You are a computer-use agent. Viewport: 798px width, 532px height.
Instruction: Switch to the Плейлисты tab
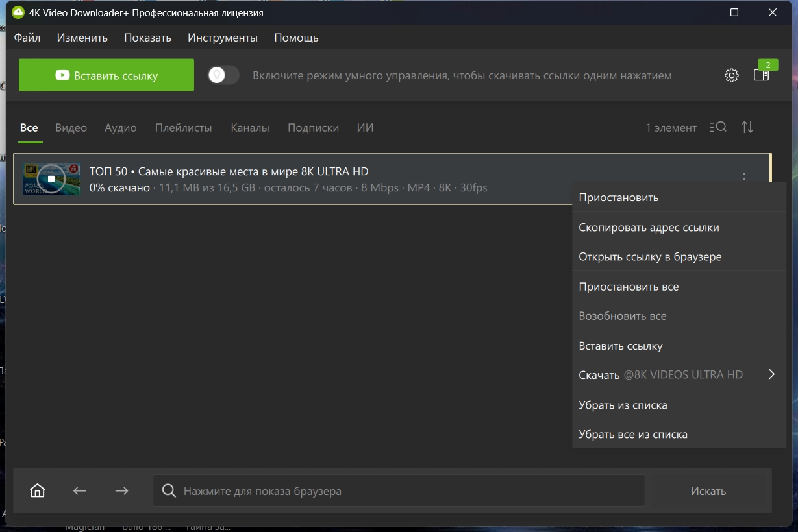[184, 128]
